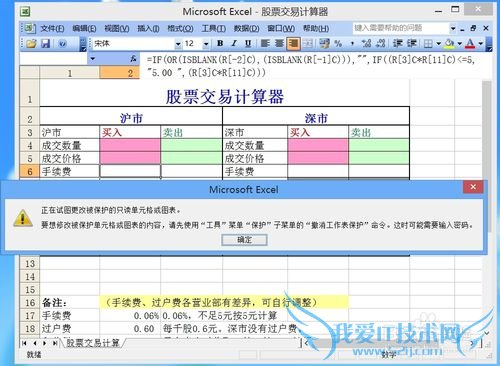Toggle align left button
The width and height of the screenshot is (500, 366).
pyautogui.click(x=265, y=43)
